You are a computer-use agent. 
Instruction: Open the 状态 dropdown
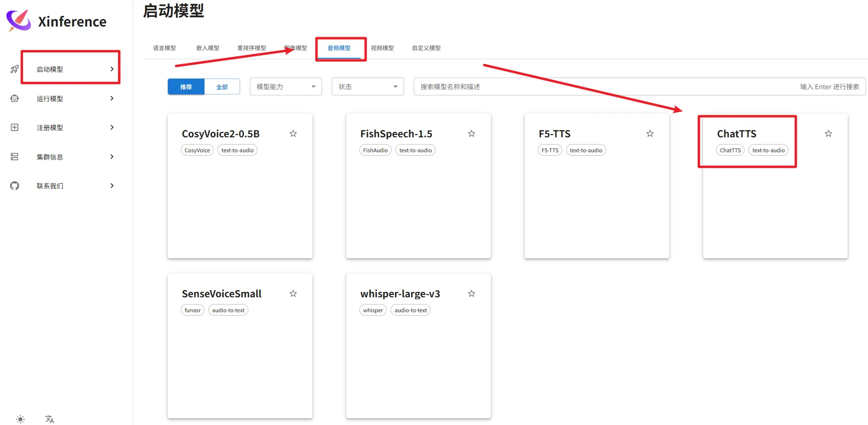click(x=368, y=87)
